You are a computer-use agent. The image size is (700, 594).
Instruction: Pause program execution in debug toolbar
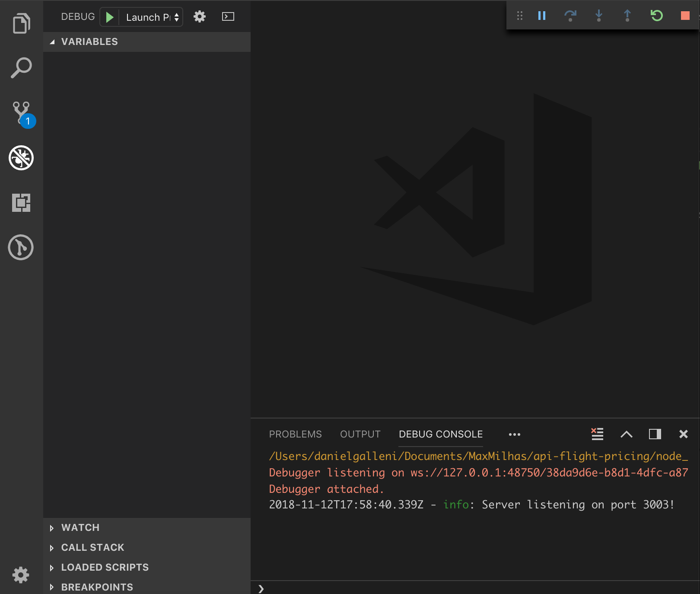point(541,16)
